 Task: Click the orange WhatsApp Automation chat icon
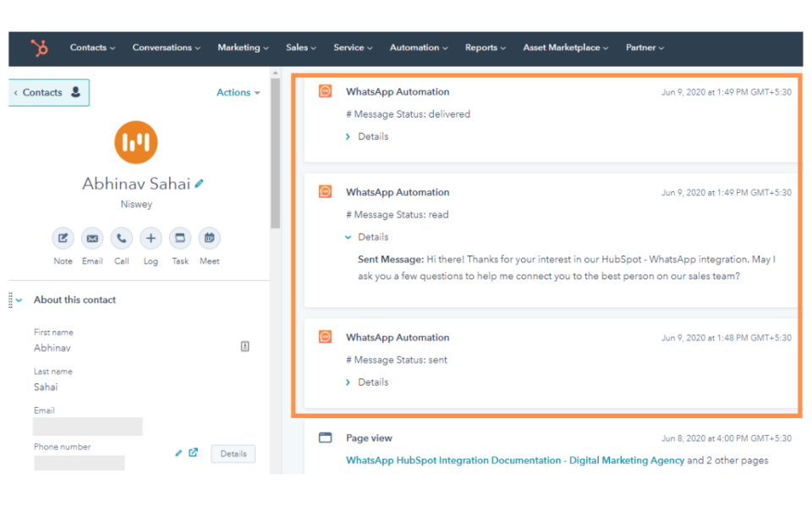click(325, 91)
